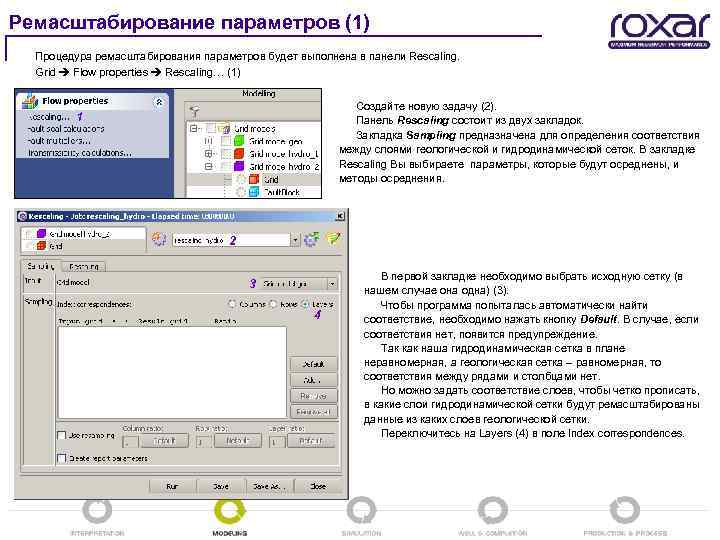Click the purple grid model hydro icon in dialog
The height and width of the screenshot is (540, 720).
pyautogui.click(x=41, y=234)
